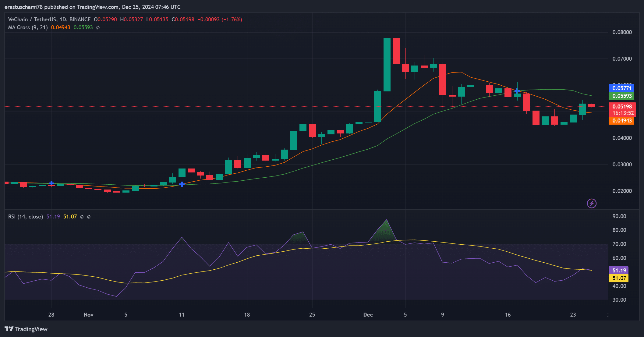644x337 pixels.
Task: Click the purple 51.19 RSI label
Action: (619, 271)
